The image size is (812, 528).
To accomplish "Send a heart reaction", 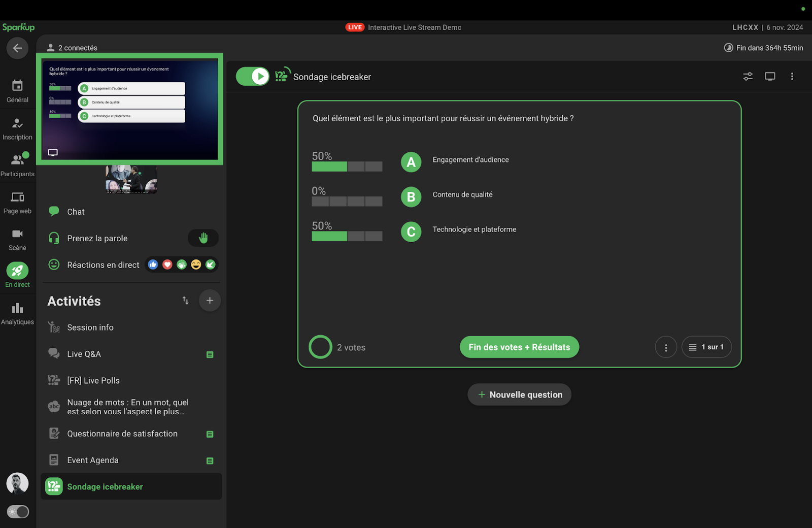I will tap(167, 265).
